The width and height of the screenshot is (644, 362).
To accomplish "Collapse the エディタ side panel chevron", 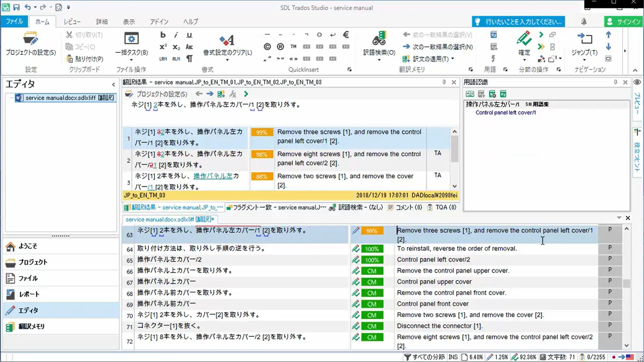I will pos(113,84).
